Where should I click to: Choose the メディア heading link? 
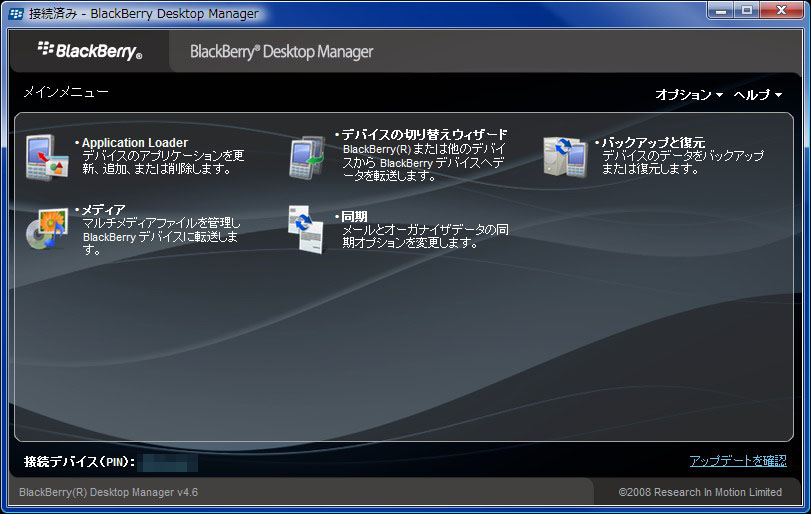pyautogui.click(x=103, y=209)
